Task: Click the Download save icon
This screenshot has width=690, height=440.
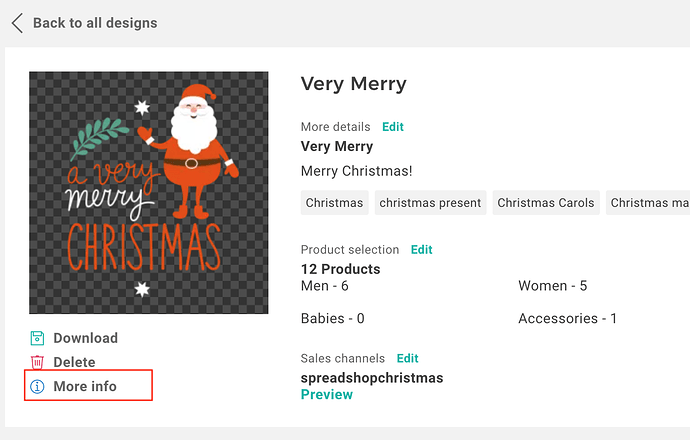Action: (x=37, y=338)
